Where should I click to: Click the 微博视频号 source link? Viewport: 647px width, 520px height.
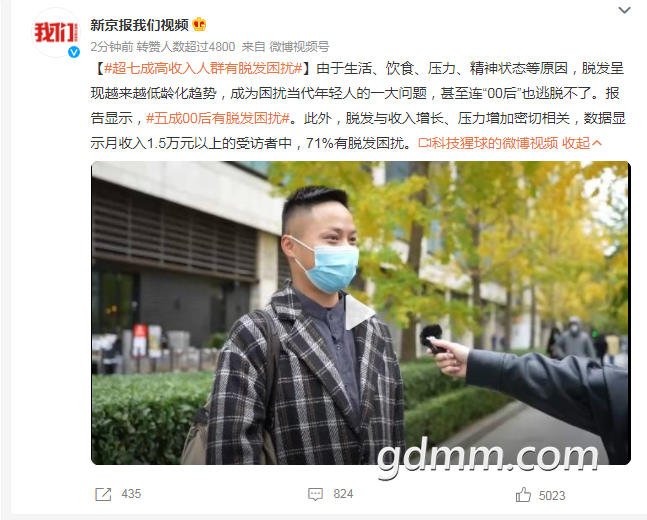(299, 47)
